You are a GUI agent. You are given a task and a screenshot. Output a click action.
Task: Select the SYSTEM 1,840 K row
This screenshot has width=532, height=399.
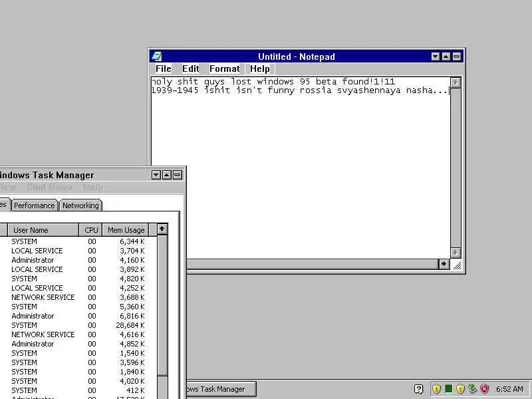pyautogui.click(x=78, y=372)
